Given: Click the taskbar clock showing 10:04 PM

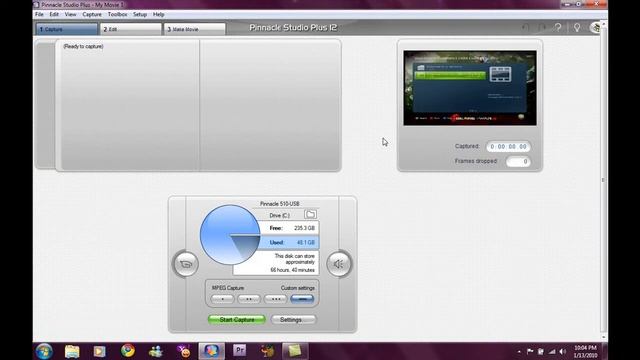Looking at the screenshot, I should pyautogui.click(x=585, y=351).
